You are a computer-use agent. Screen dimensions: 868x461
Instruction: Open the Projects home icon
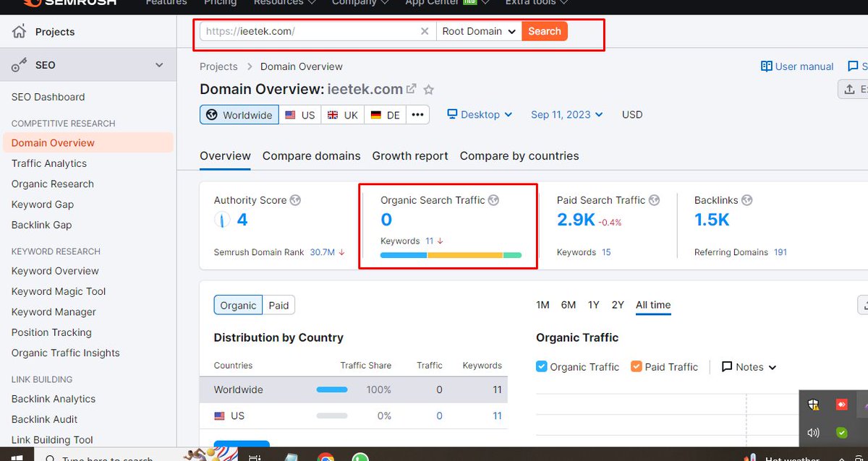click(19, 32)
